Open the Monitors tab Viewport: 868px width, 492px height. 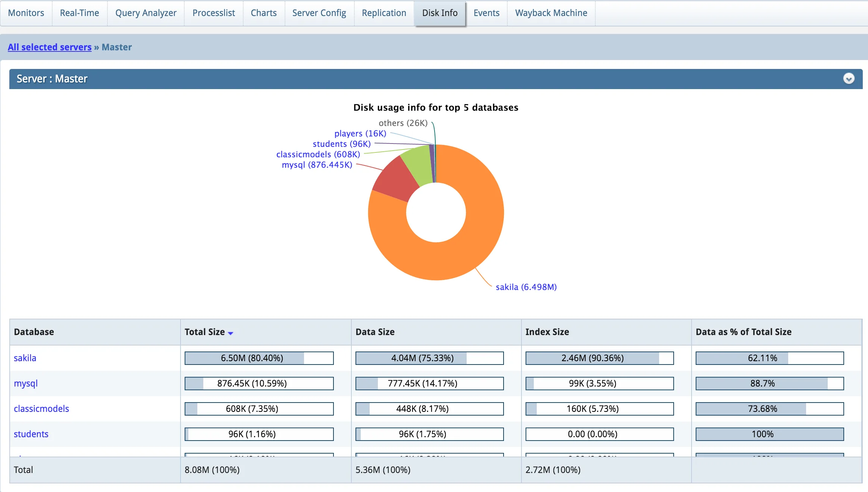tap(26, 13)
